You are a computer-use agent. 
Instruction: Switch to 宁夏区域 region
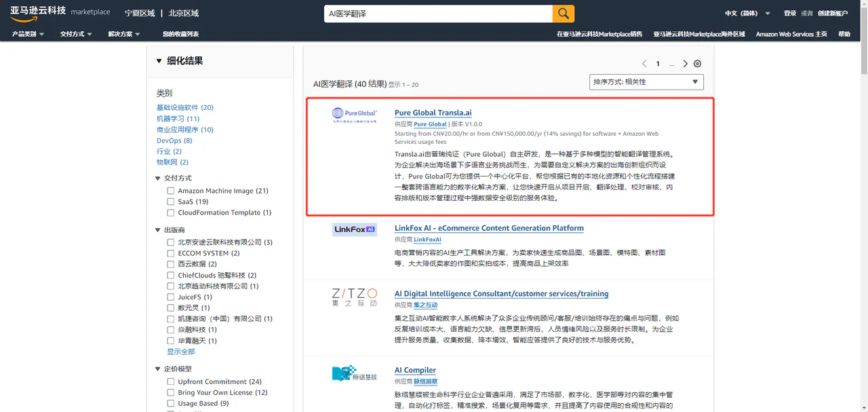(140, 14)
